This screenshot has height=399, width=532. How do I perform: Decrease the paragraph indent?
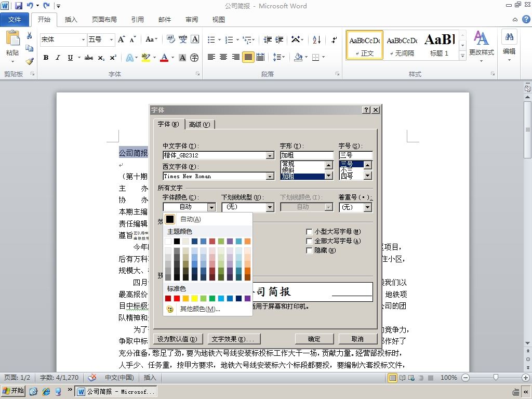(x=268, y=39)
